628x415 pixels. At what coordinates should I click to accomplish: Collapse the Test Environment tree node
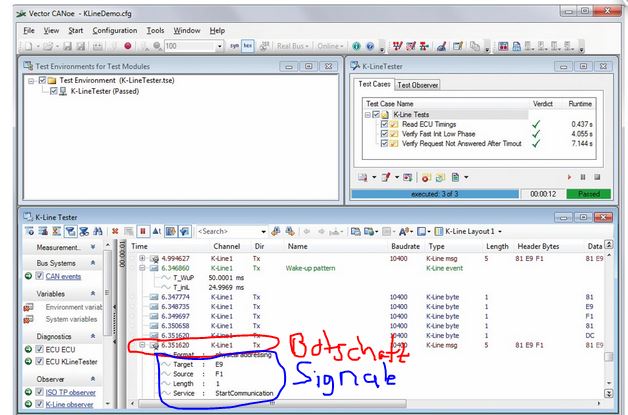31,81
